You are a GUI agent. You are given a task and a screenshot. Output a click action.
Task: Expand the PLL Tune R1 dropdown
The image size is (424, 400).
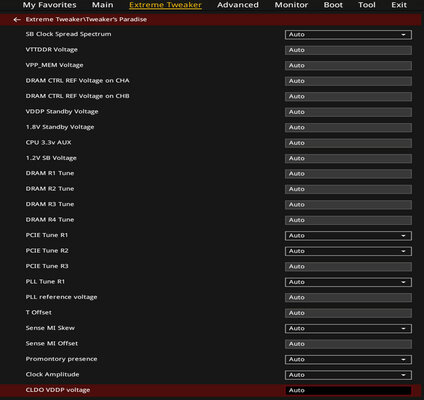click(348, 282)
